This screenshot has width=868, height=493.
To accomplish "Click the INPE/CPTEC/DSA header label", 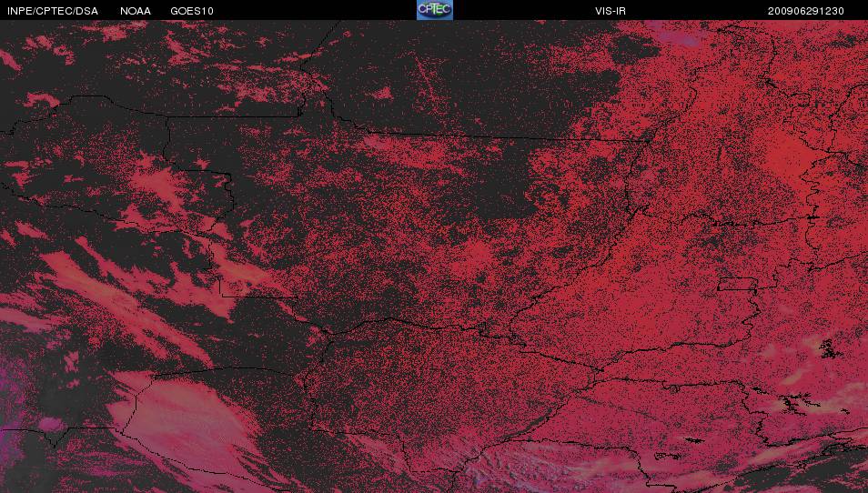I will 53,11.
